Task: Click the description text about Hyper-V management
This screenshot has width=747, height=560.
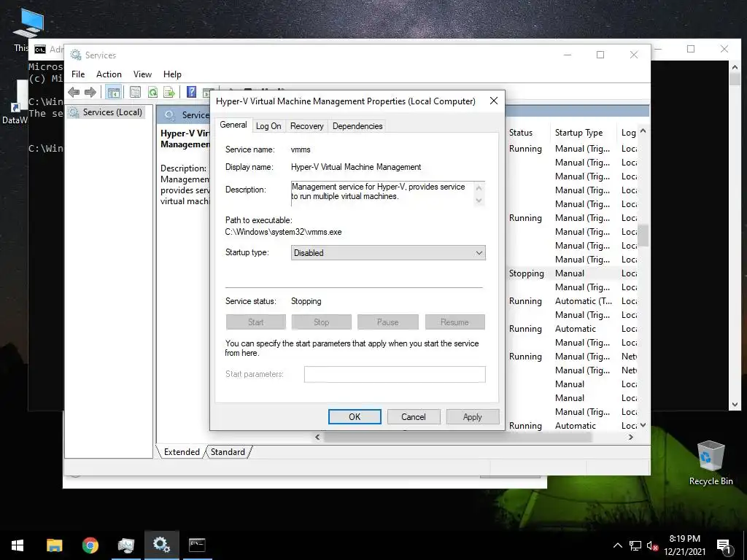Action: [379, 192]
